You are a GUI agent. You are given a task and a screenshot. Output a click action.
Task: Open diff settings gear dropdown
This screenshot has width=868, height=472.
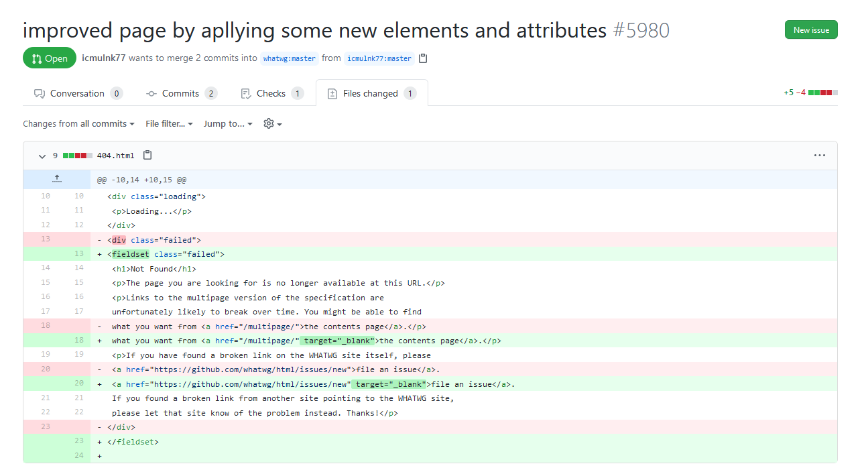click(272, 123)
